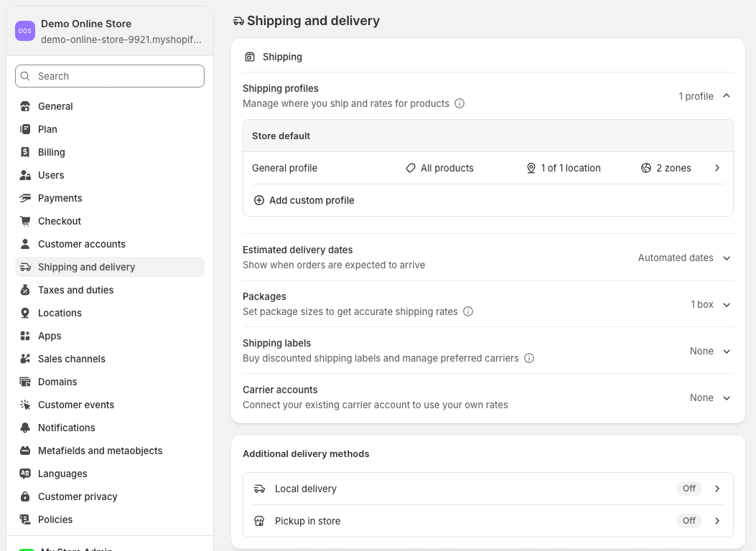This screenshot has width=756, height=551.
Task: Open Pickup in store settings row
Action: [488, 521]
